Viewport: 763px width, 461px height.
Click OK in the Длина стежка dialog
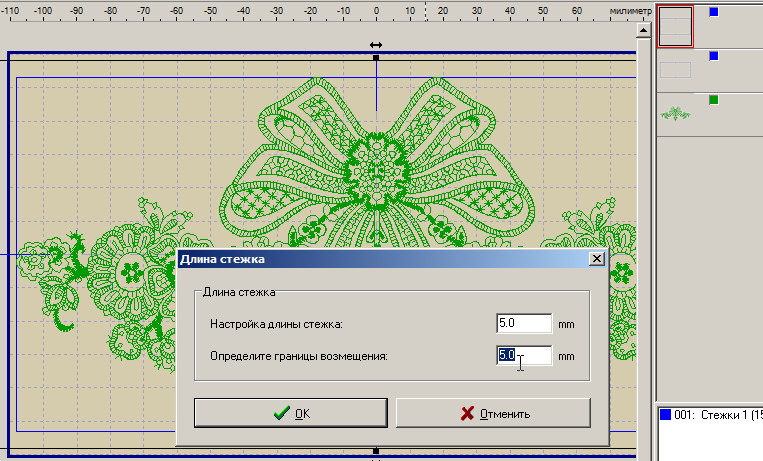pos(291,413)
